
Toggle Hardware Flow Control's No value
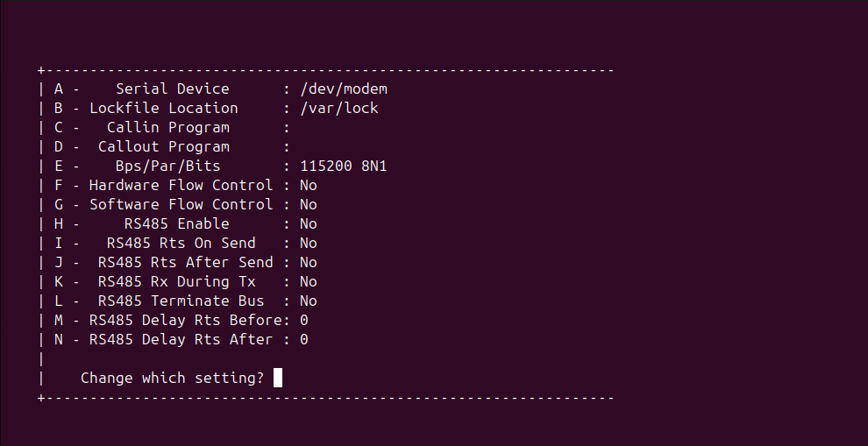(x=308, y=186)
